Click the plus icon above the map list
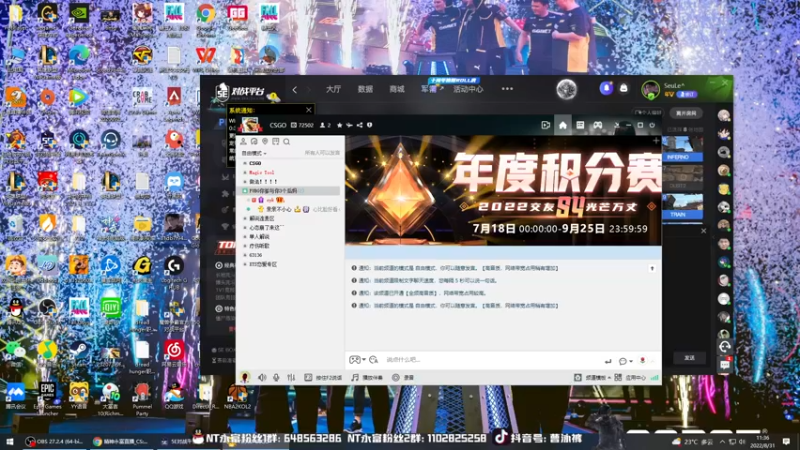Viewport: 800px width, 450px height. [656, 141]
